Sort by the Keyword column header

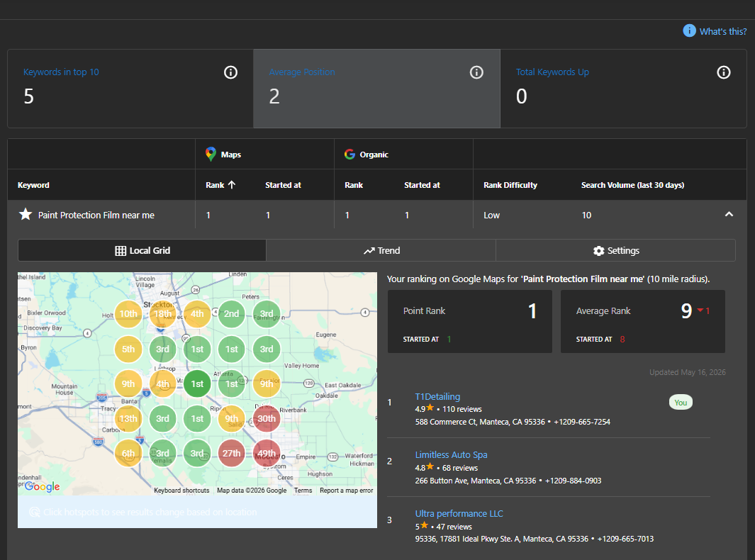(x=33, y=185)
